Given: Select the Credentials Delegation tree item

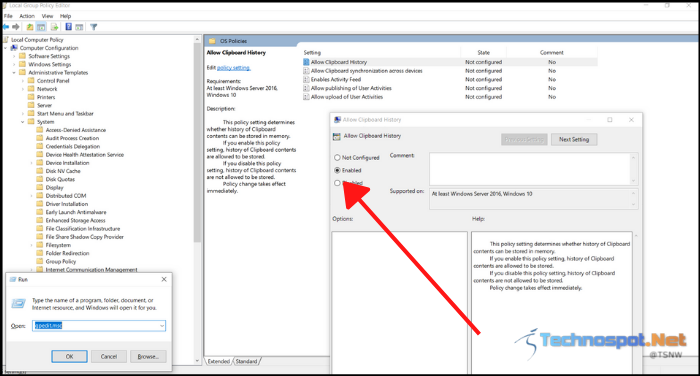Looking at the screenshot, I should [x=73, y=146].
